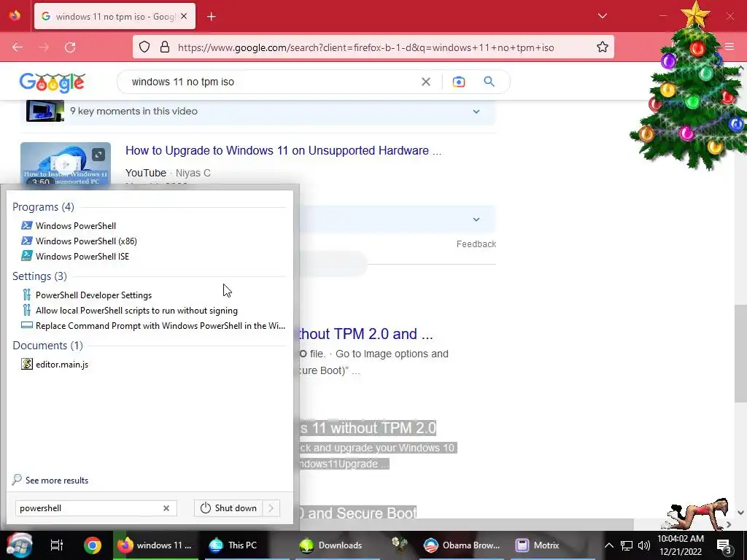Switch to Obama Browser taskbar item
The image size is (747, 560).
[461, 545]
